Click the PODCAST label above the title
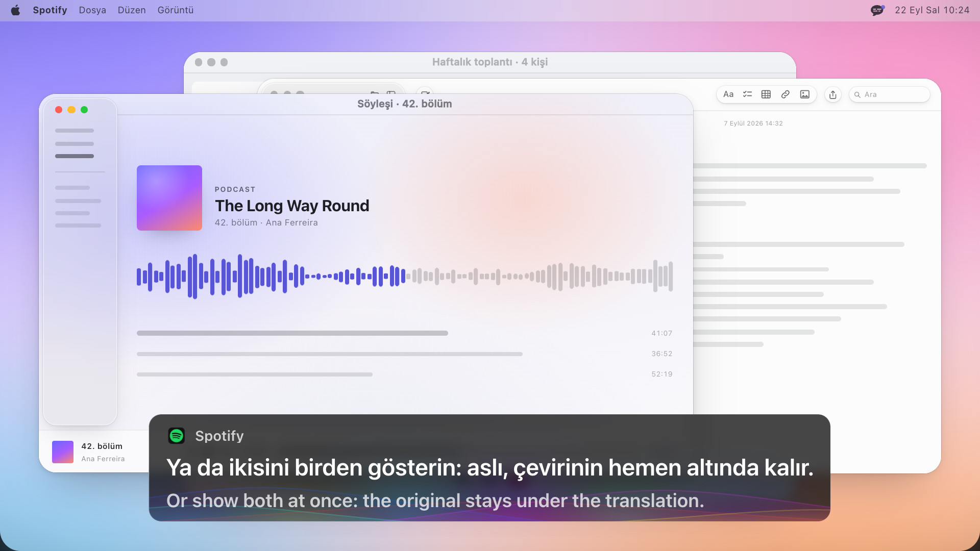This screenshot has width=980, height=551. pyautogui.click(x=235, y=189)
